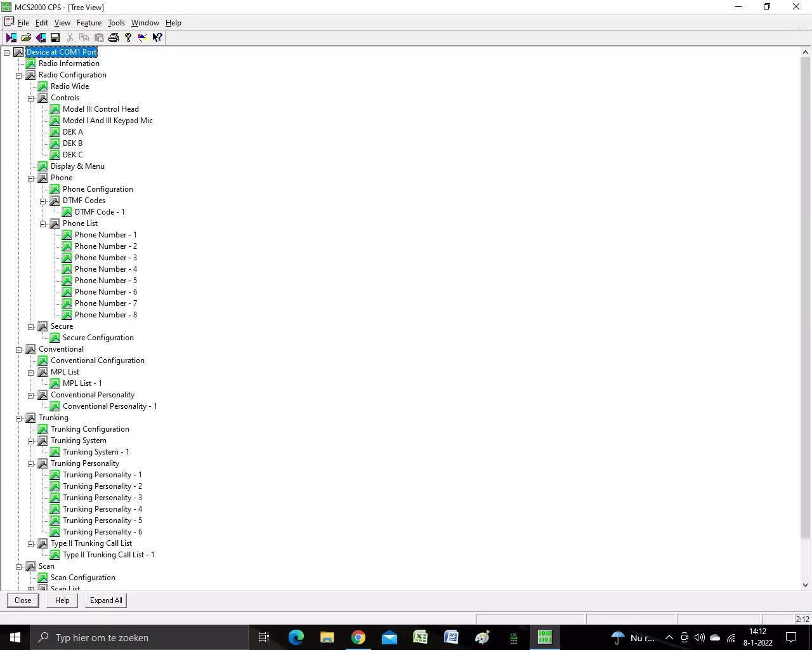Collapse the Scan branch
This screenshot has width=812, height=650.
pos(19,567)
